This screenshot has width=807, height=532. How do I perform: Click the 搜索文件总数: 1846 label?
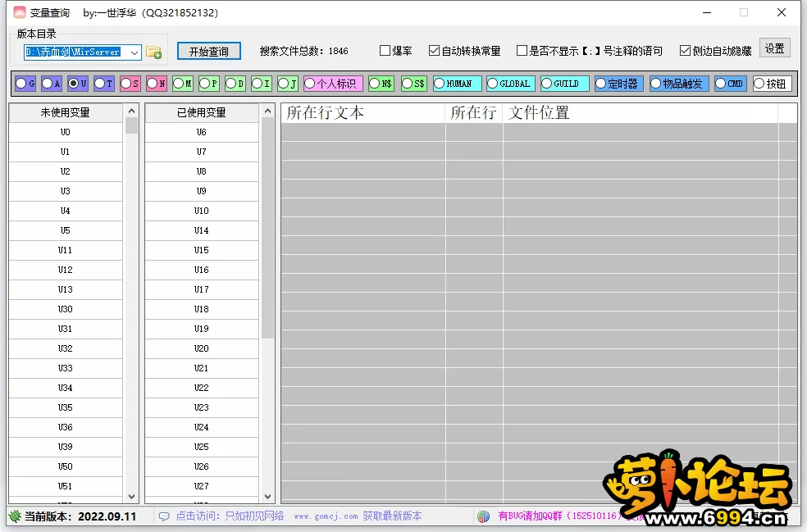pos(303,51)
